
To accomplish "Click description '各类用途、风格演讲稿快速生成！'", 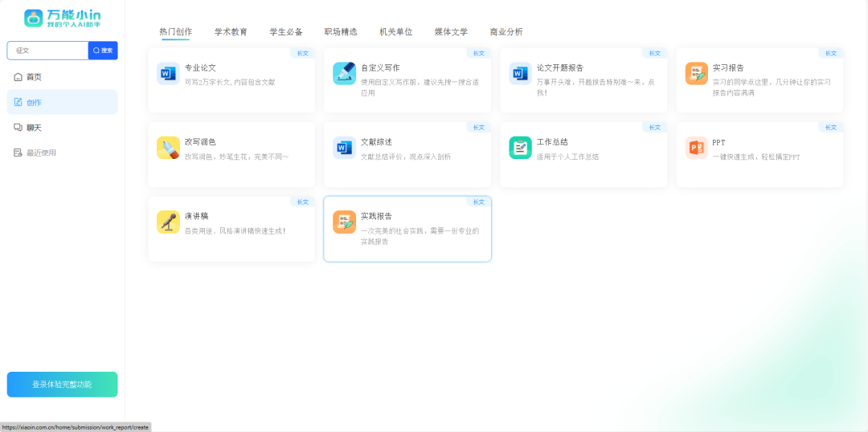I will pyautogui.click(x=235, y=230).
